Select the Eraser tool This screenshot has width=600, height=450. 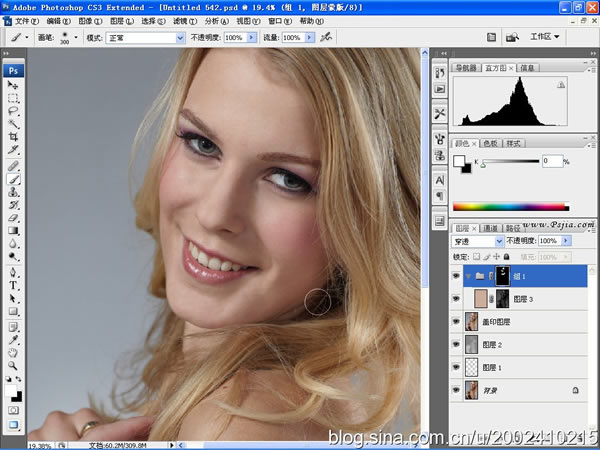(13, 218)
